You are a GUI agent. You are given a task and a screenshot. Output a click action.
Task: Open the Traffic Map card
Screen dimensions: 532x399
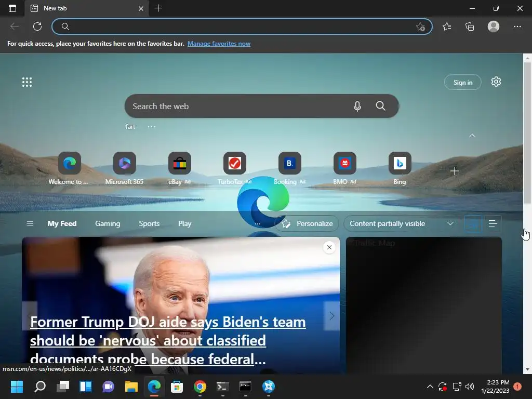point(424,305)
